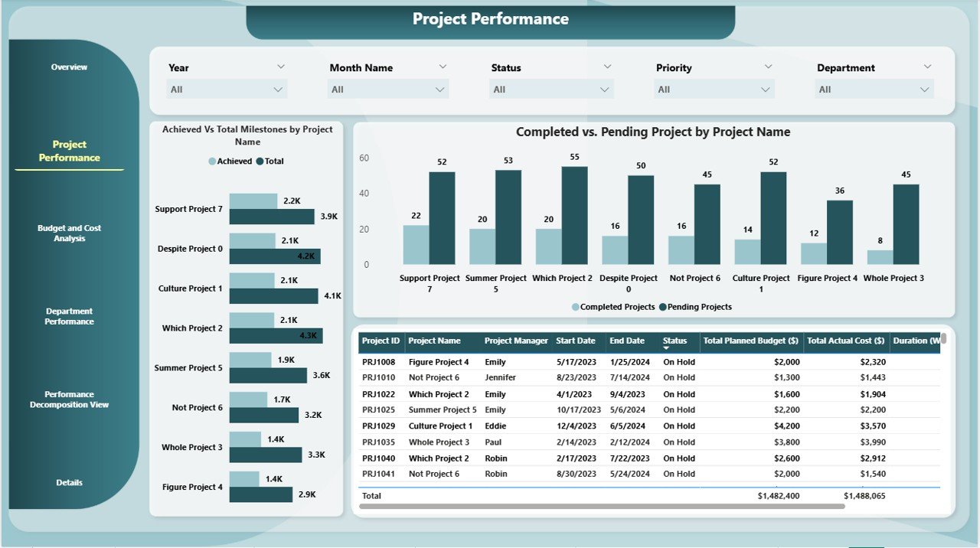The image size is (980, 548).
Task: Open the Month Name slicer's All dropdown box
Action: (x=389, y=90)
